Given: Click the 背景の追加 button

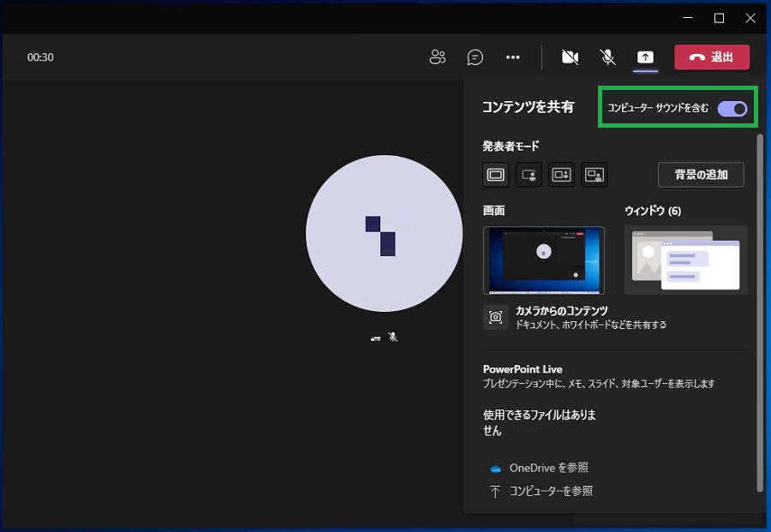Looking at the screenshot, I should point(701,175).
